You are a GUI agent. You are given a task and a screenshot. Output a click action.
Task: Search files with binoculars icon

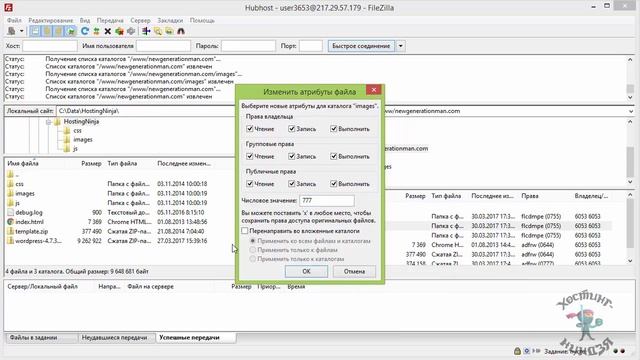181,31
